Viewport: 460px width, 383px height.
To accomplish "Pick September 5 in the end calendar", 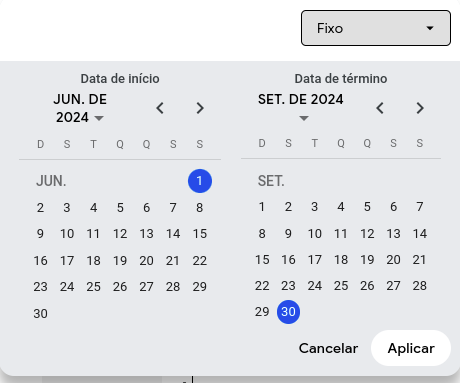I will pos(367,207).
